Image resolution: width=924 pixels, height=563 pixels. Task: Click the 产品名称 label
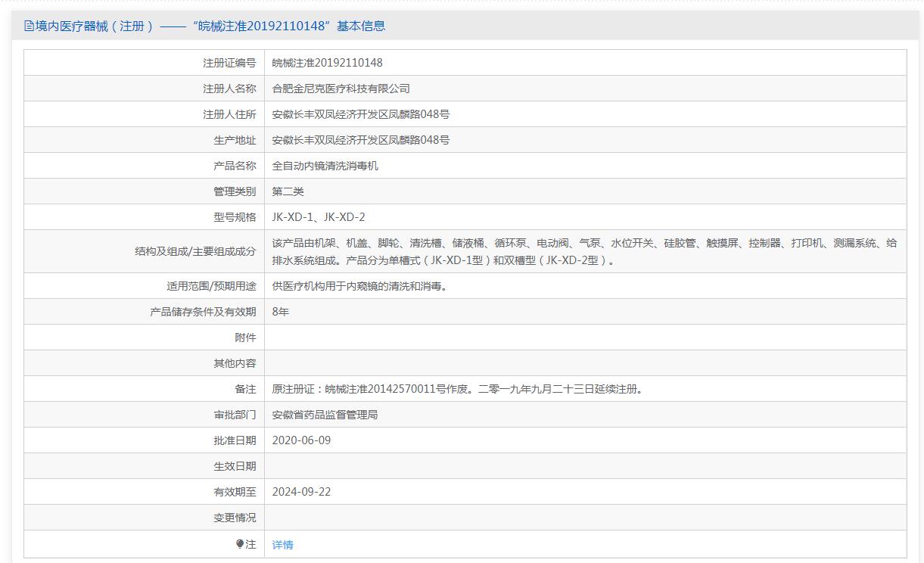(x=235, y=166)
